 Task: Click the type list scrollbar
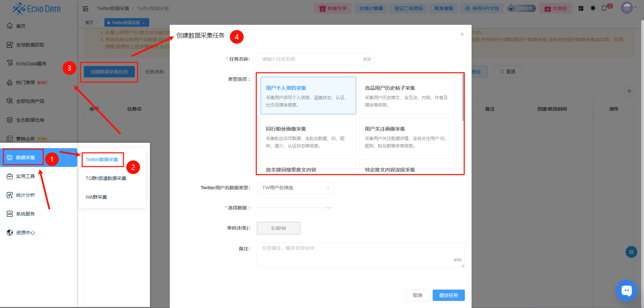[x=463, y=97]
